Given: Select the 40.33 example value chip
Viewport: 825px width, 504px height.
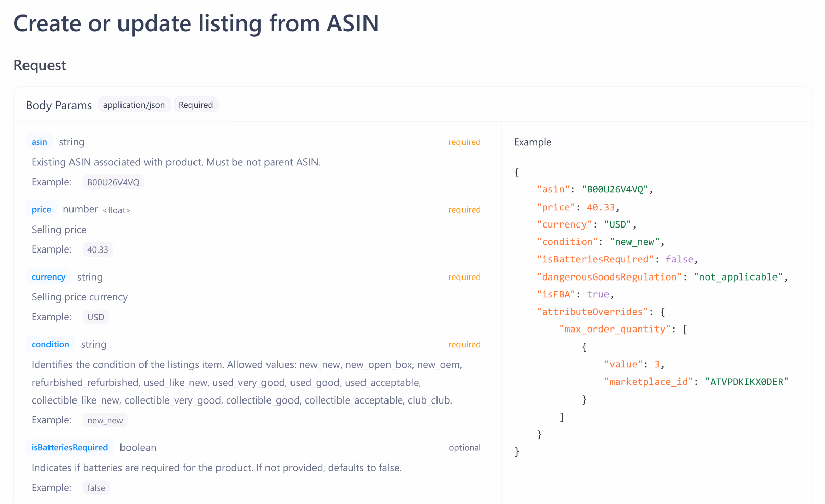Looking at the screenshot, I should (98, 249).
